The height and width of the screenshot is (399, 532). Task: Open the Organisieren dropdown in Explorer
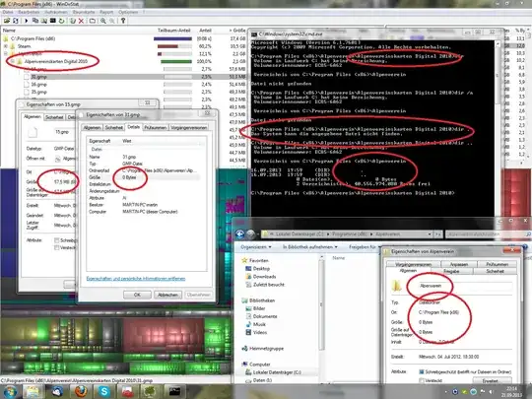point(256,247)
